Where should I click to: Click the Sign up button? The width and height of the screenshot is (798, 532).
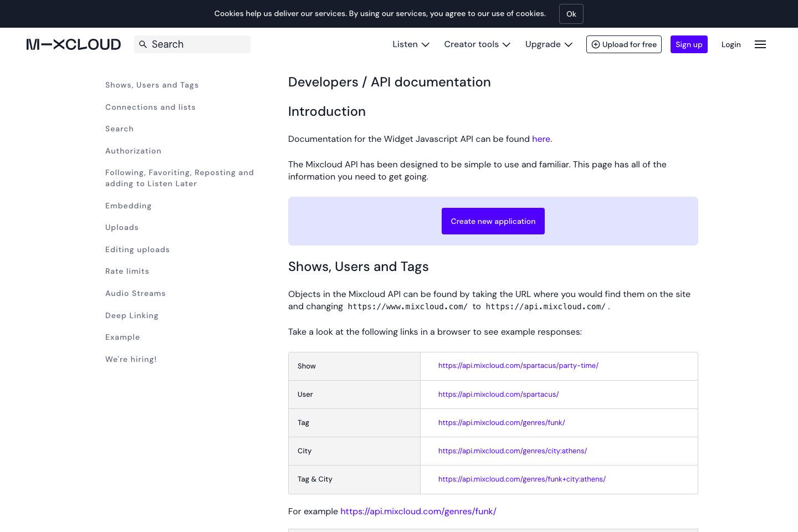click(x=689, y=44)
